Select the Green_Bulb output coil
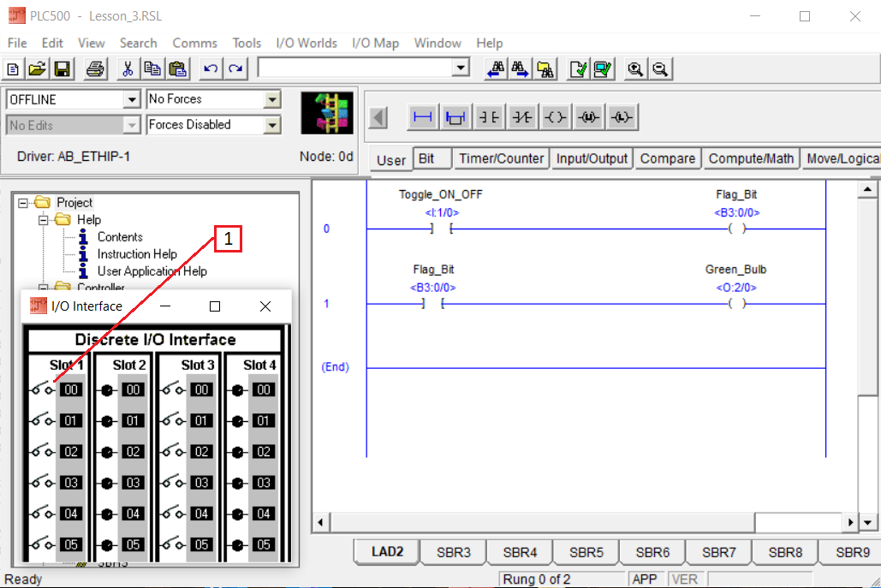This screenshot has width=881, height=588. coord(736,304)
